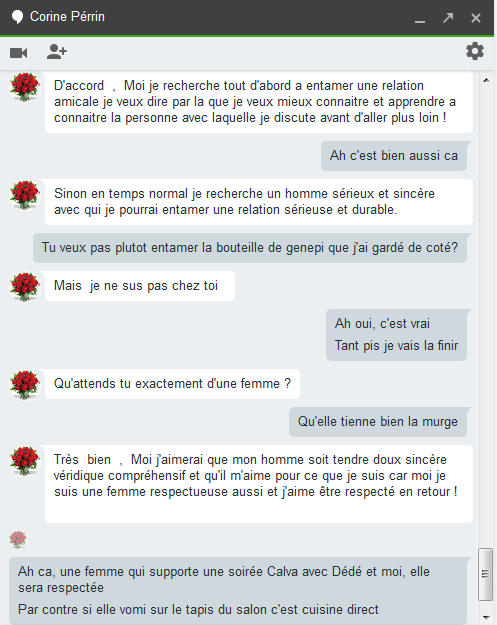This screenshot has width=497, height=625.
Task: Pop out the chat window arrow
Action: click(448, 18)
